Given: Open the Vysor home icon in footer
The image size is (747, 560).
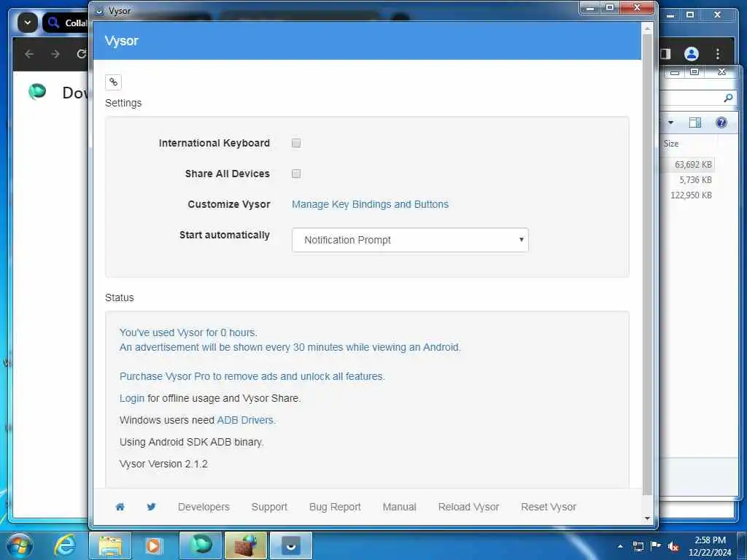Looking at the screenshot, I should (x=120, y=507).
